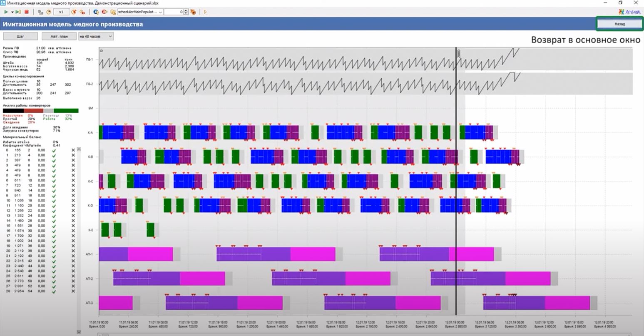Stop simulation with red square icon
Viewport: 644px width, 336px height.
(27, 12)
